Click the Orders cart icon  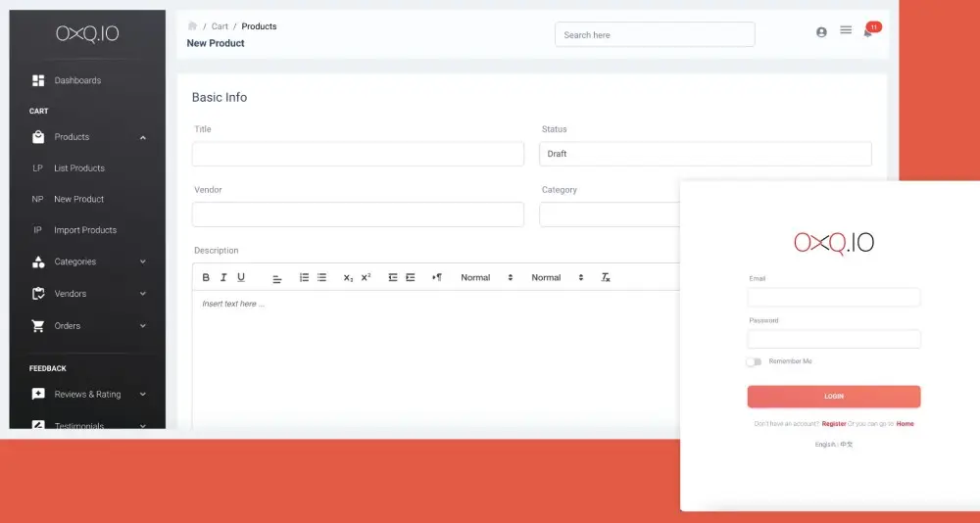pyautogui.click(x=38, y=325)
